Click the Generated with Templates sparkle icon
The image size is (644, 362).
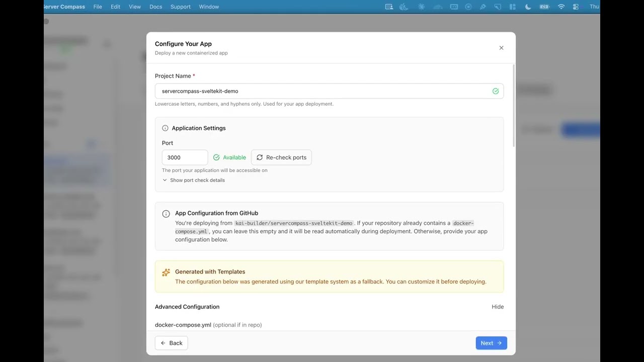click(166, 273)
